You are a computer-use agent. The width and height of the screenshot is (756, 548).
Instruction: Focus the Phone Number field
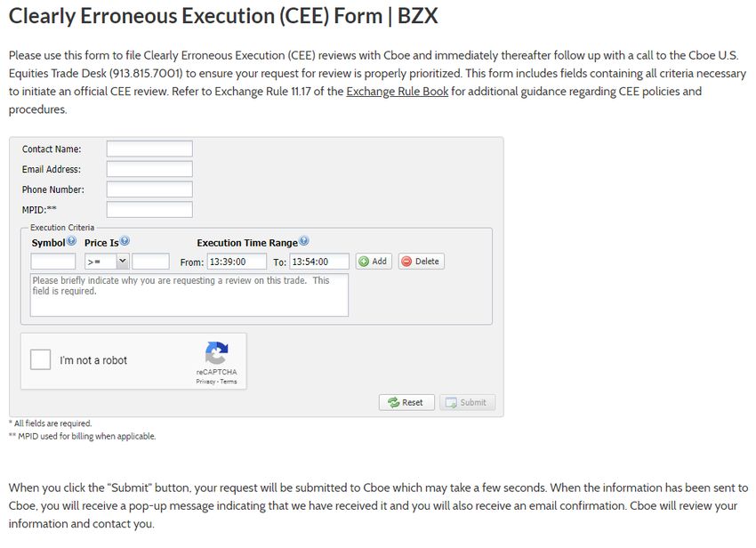point(149,189)
